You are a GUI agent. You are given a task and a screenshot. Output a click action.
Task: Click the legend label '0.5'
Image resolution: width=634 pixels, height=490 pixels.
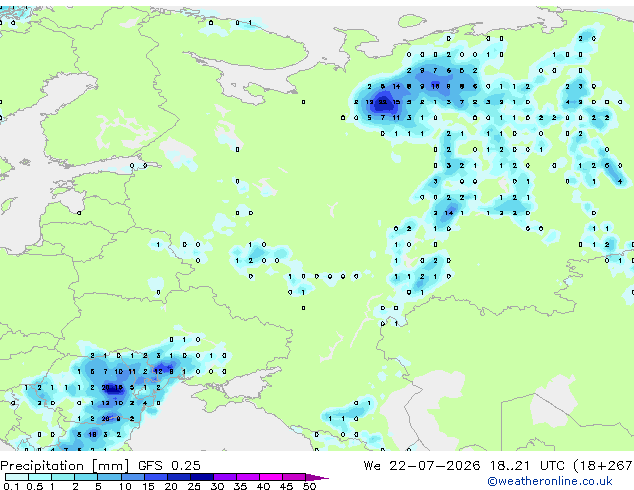(35, 486)
